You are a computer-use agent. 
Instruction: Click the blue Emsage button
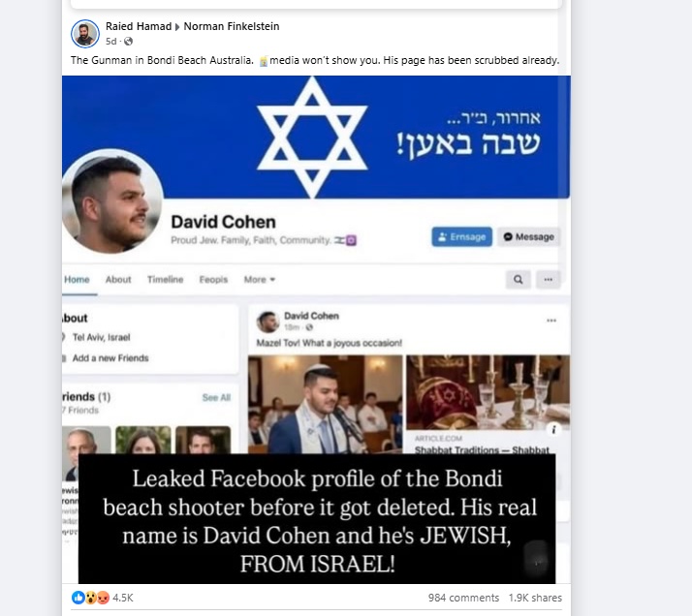[461, 237]
